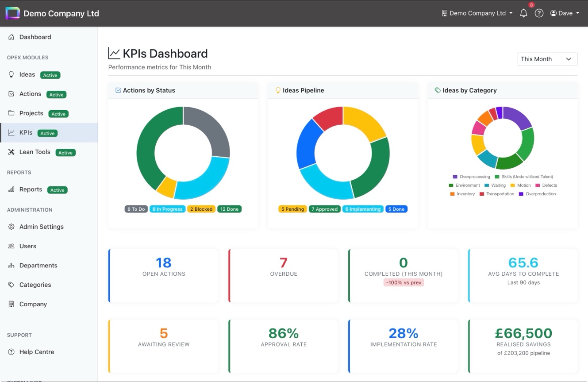Click the Reports bar-chart icon
588x382 pixels.
pos(11,189)
